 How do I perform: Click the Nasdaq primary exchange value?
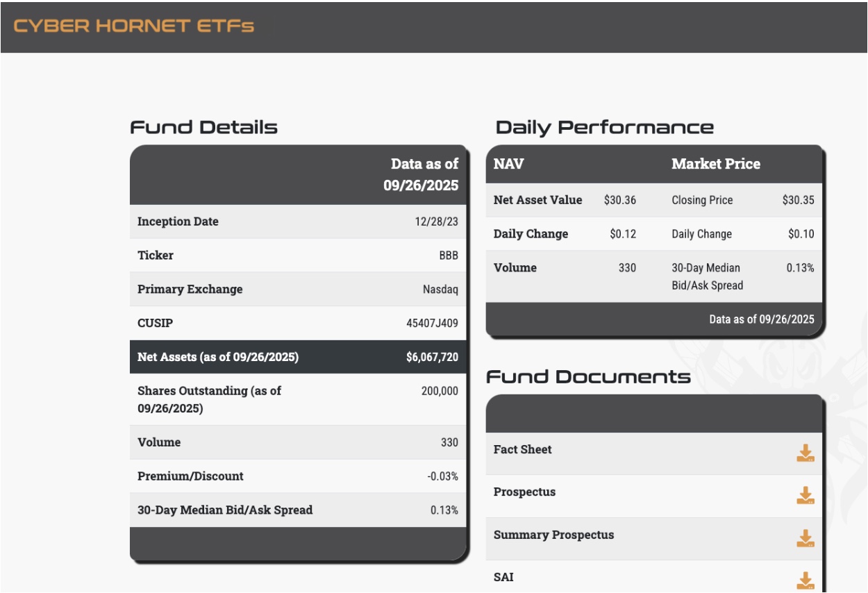440,290
